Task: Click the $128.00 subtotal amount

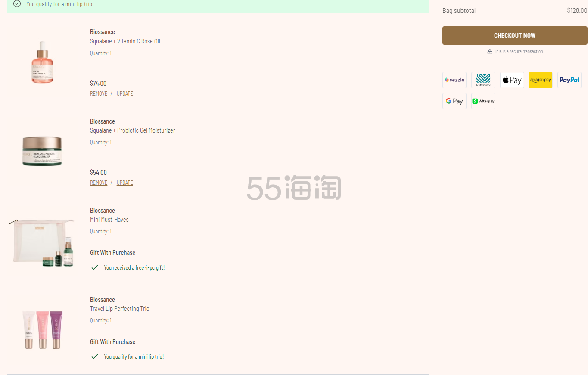Action: tap(577, 11)
